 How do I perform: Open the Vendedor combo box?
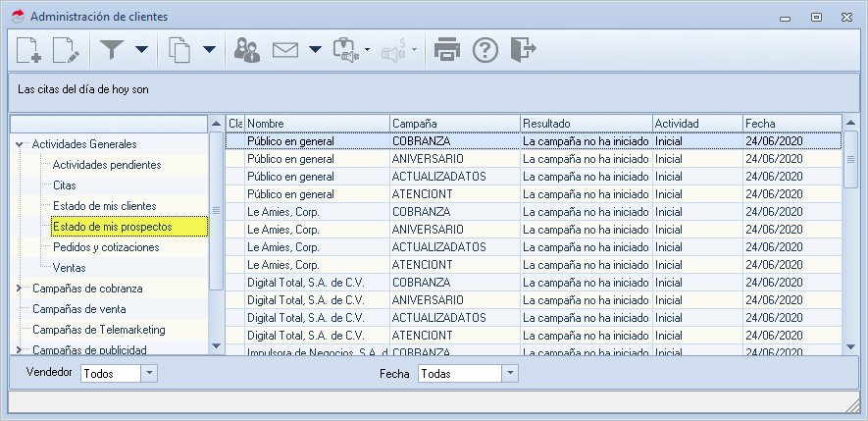click(x=148, y=373)
